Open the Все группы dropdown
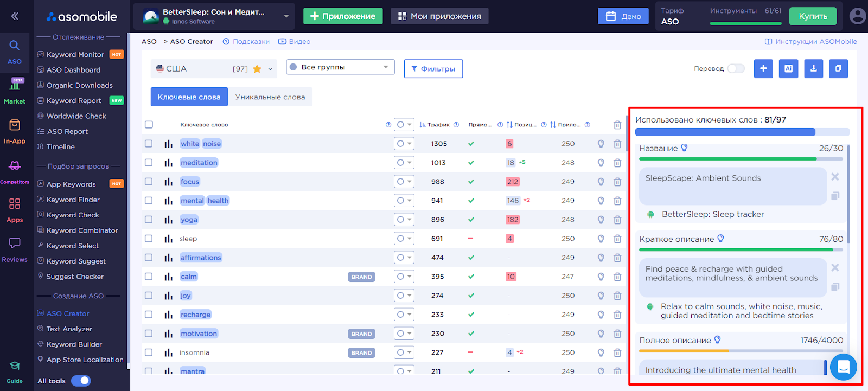Viewport: 868px width, 391px height. point(340,67)
